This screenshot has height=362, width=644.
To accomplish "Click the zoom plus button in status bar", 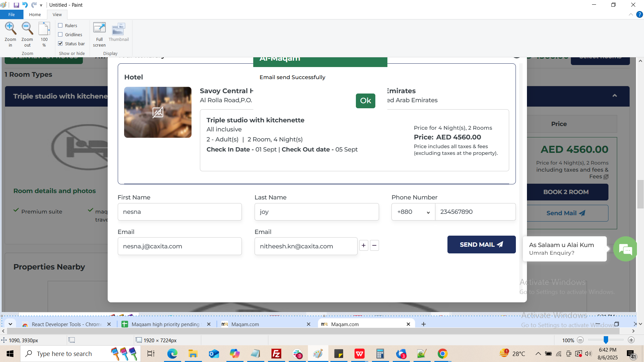I will pos(631,340).
